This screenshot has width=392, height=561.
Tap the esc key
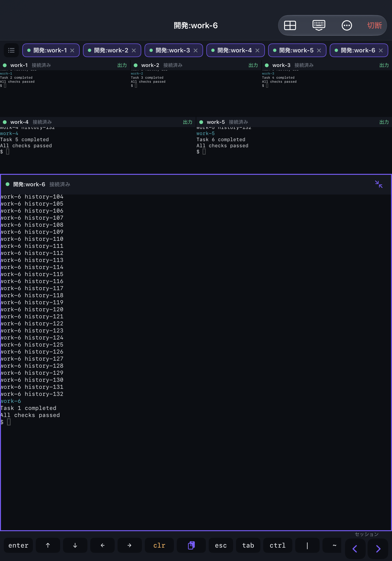221,545
